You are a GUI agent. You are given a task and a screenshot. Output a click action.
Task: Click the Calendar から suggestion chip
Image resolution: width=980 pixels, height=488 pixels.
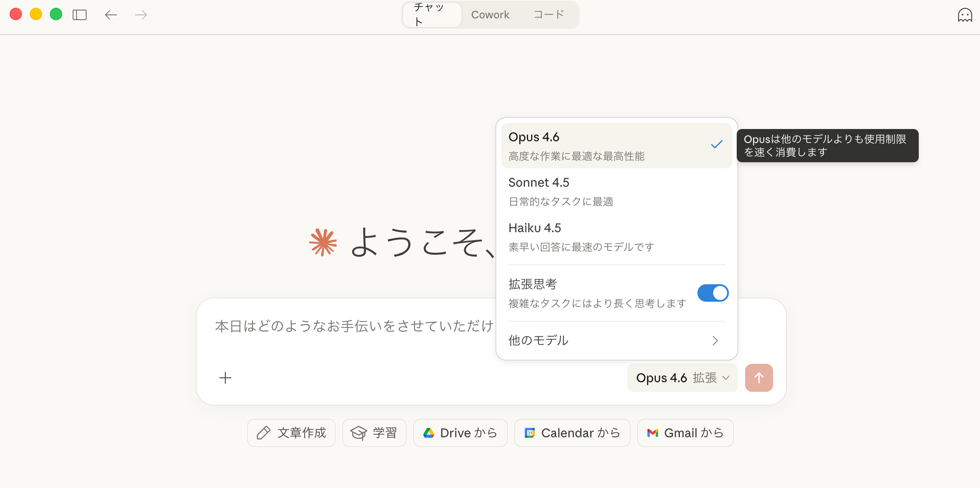click(572, 433)
